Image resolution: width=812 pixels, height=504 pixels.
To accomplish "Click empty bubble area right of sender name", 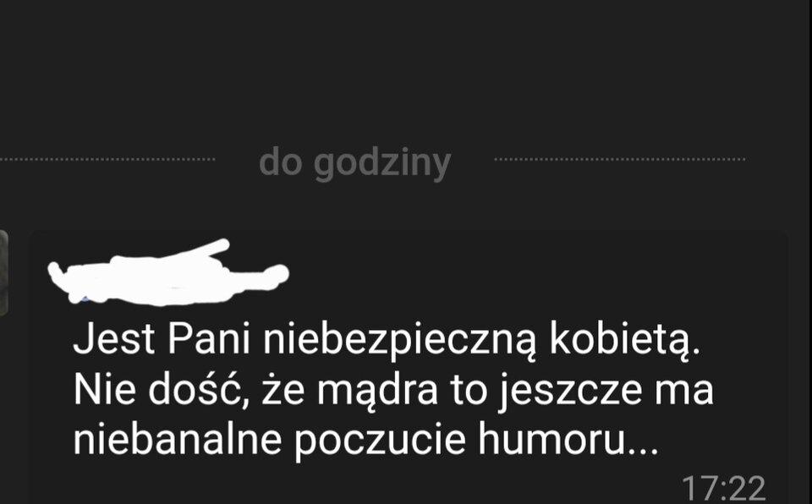I will pyautogui.click(x=534, y=272).
